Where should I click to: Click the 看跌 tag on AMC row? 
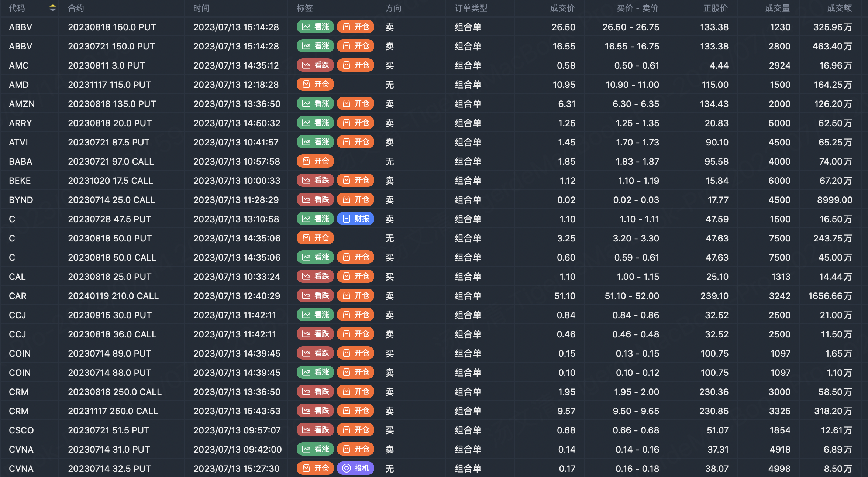pyautogui.click(x=315, y=65)
